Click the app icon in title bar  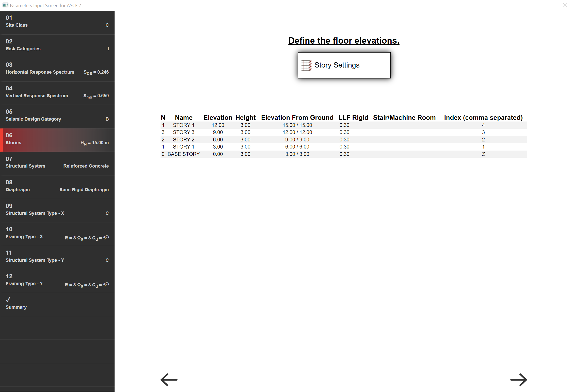tap(5, 5)
